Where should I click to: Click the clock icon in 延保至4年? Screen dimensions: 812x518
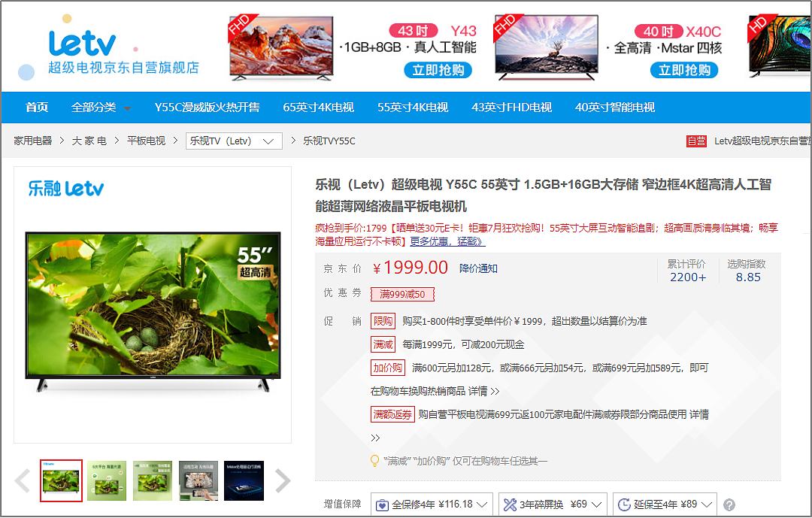(624, 504)
